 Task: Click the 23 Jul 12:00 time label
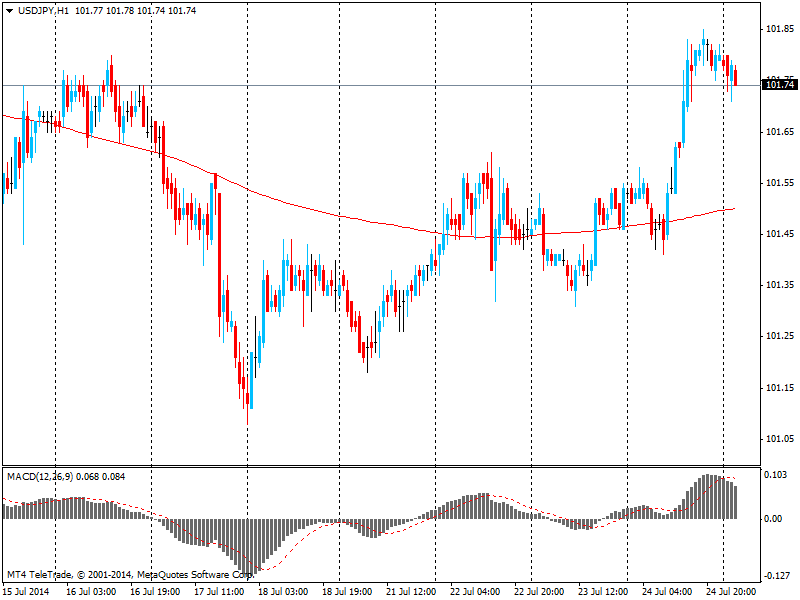tap(605, 591)
